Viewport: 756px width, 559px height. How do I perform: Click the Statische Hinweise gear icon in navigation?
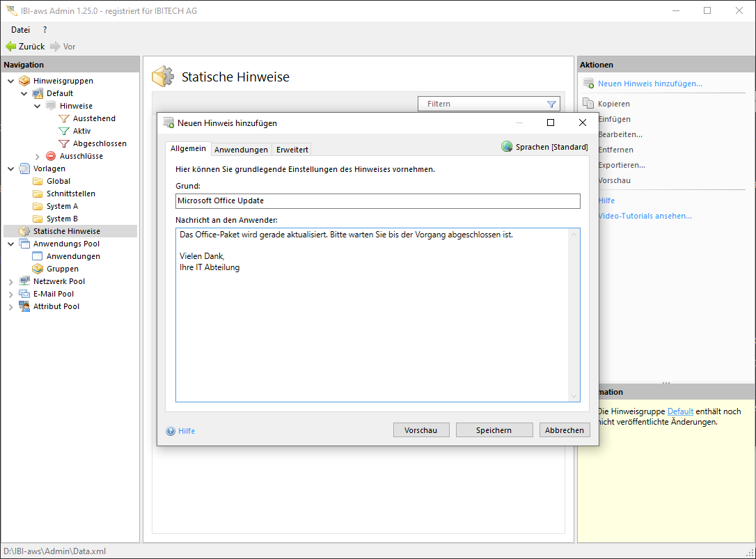(x=24, y=231)
